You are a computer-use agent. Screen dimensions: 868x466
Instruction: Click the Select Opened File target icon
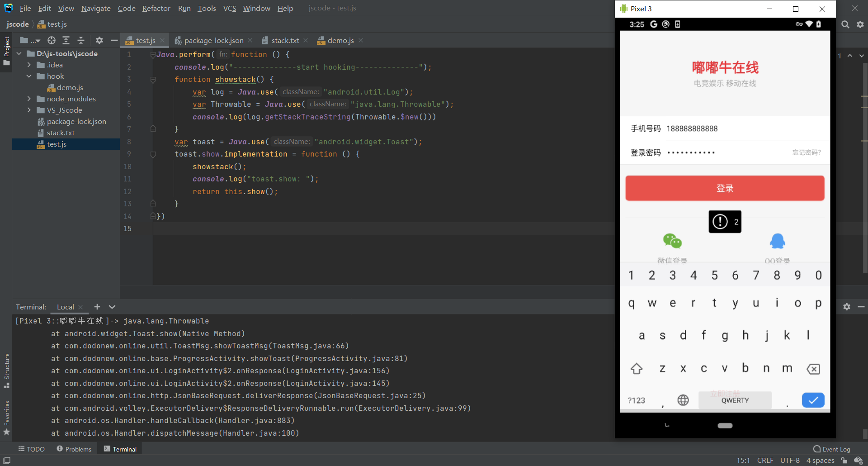tap(52, 40)
